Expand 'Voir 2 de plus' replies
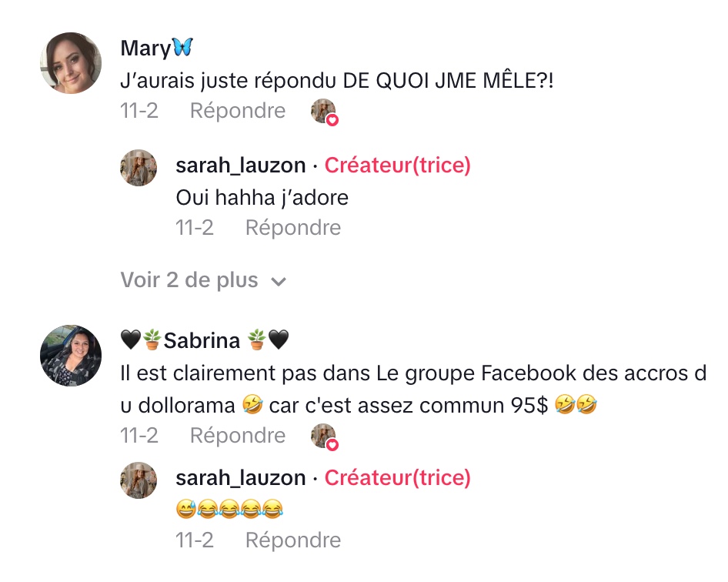Viewport: 728px width, 582px height. point(189,280)
